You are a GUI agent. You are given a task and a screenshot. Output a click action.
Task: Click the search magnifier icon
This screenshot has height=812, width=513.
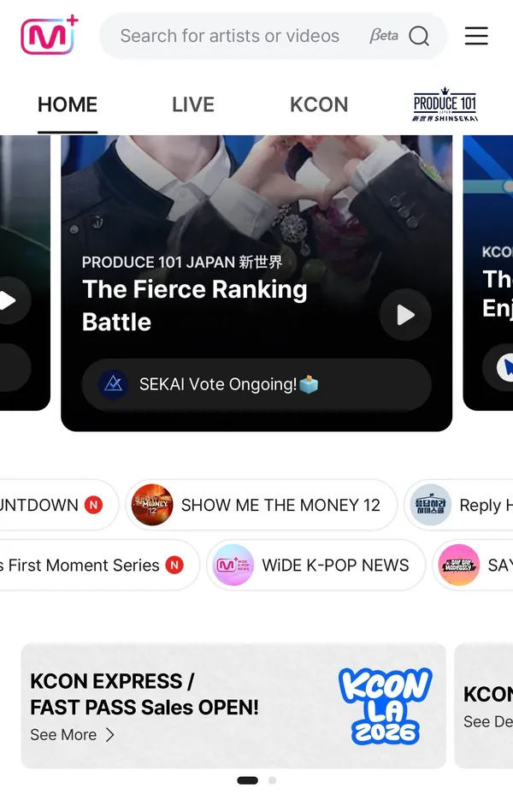click(419, 36)
